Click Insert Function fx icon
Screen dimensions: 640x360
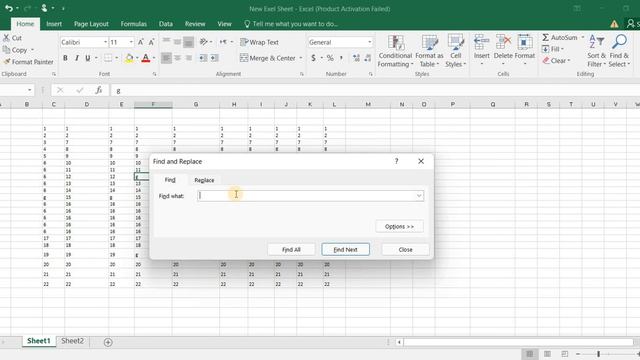(x=98, y=90)
